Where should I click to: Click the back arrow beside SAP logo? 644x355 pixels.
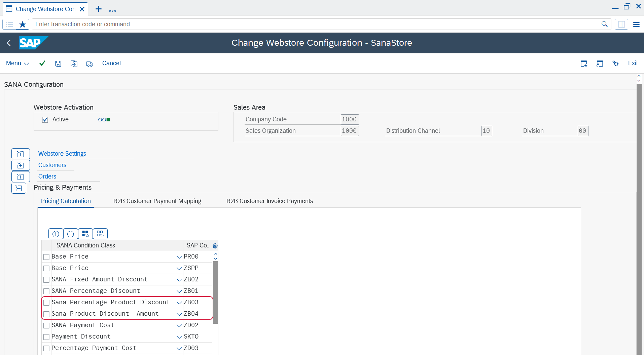(9, 43)
